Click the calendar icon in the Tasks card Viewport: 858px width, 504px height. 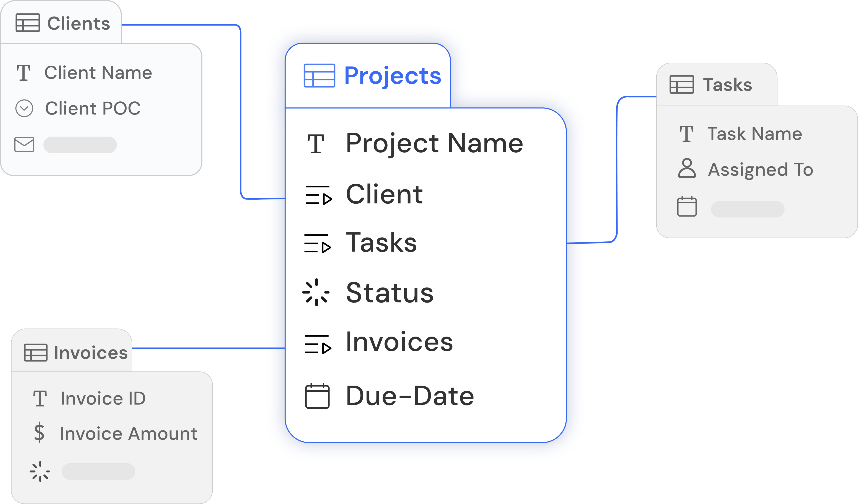click(x=687, y=207)
